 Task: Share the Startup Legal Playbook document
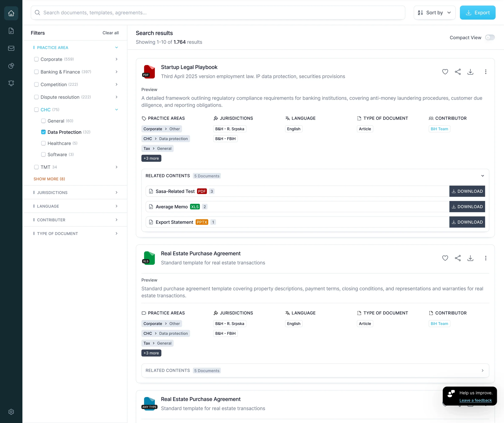coord(458,72)
